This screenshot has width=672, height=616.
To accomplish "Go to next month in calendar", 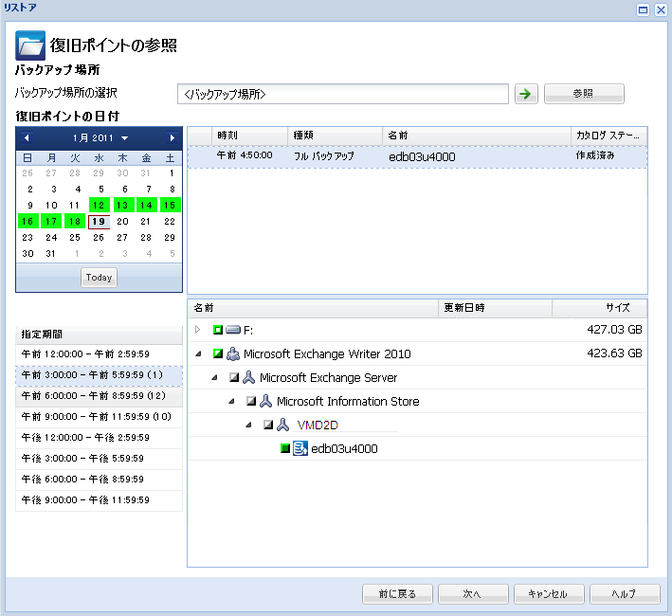I will pyautogui.click(x=172, y=138).
